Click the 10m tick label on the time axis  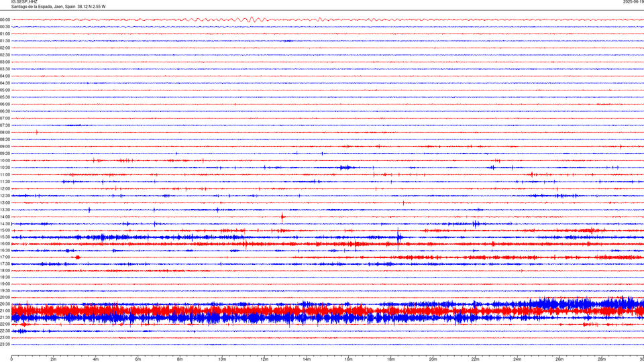point(222,359)
